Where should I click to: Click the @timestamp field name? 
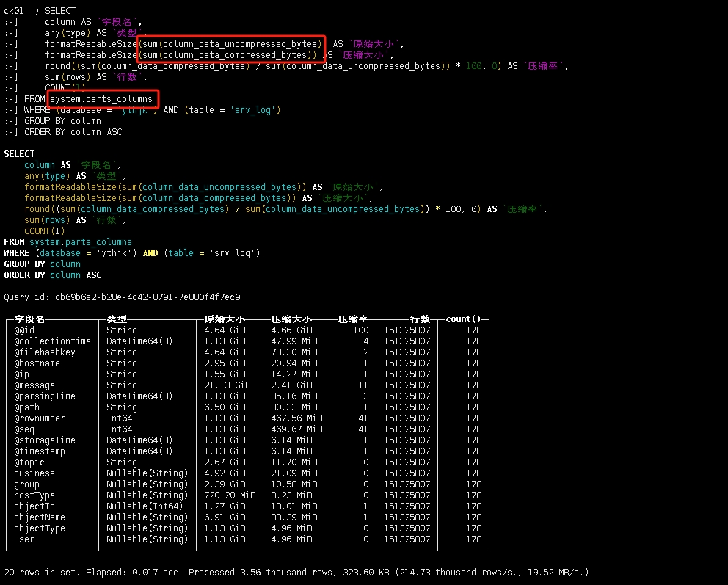pyautogui.click(x=40, y=451)
